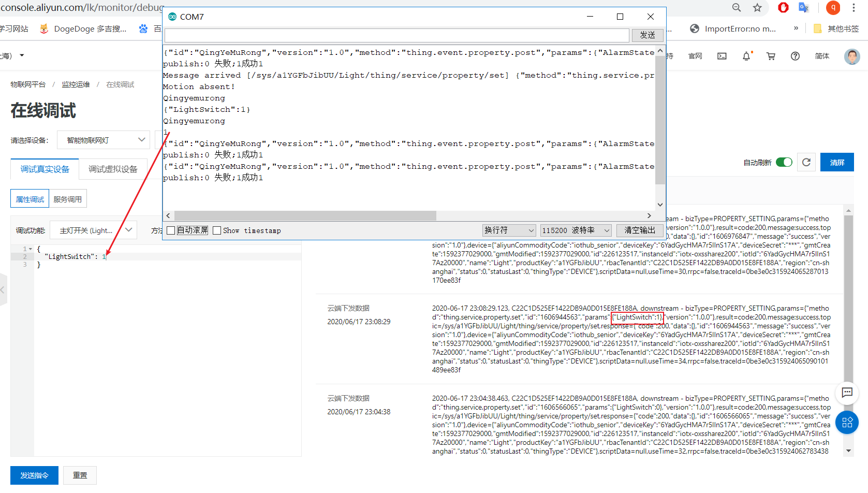Screen dimensions: 868x493
Task: Click the "Motion absent!" serial output line
Action: click(199, 86)
